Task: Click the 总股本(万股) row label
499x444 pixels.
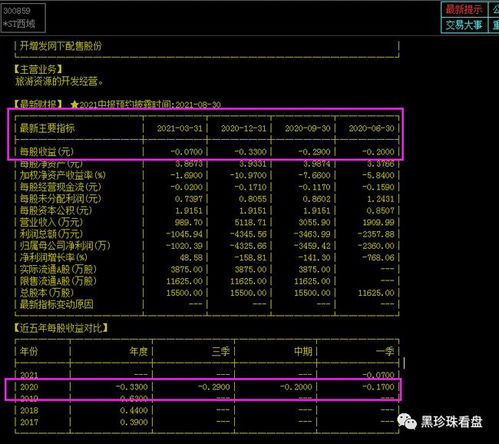Action: [47, 293]
